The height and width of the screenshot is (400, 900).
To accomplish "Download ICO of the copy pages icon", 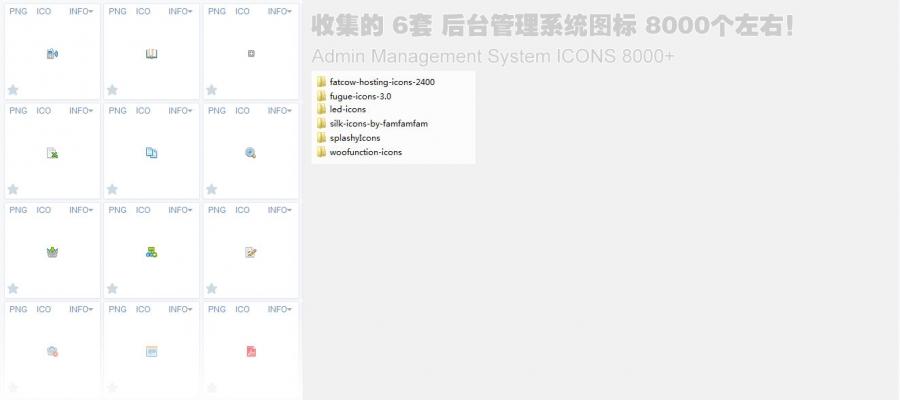I will click(x=143, y=111).
